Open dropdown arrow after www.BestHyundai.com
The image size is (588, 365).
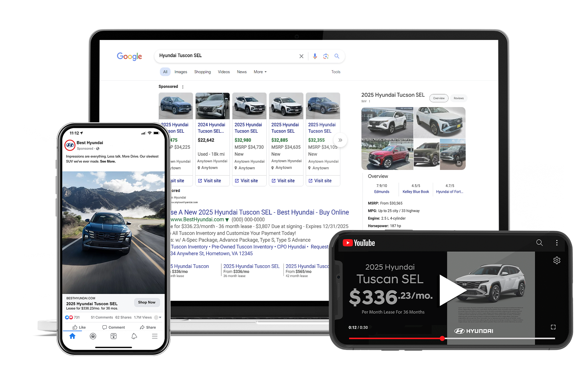tap(227, 220)
